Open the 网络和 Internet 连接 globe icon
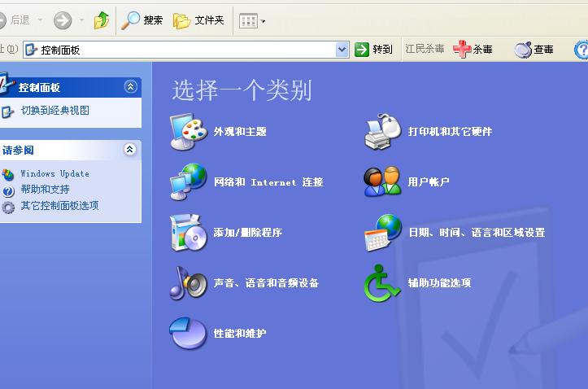 tap(188, 182)
